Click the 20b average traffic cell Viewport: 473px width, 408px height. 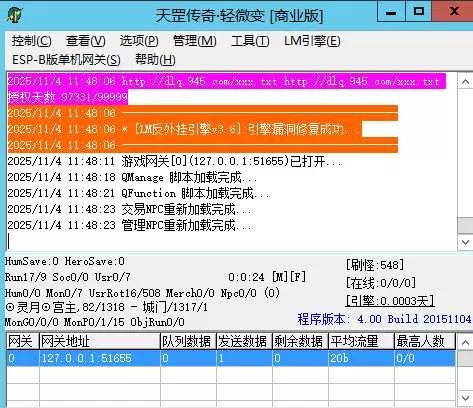[x=361, y=358]
